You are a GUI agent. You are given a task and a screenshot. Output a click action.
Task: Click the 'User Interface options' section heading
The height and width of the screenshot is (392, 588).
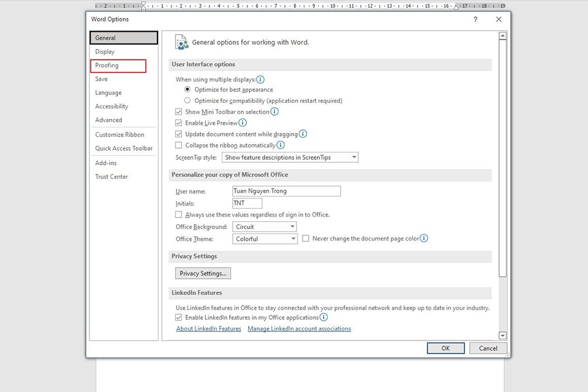(x=203, y=64)
